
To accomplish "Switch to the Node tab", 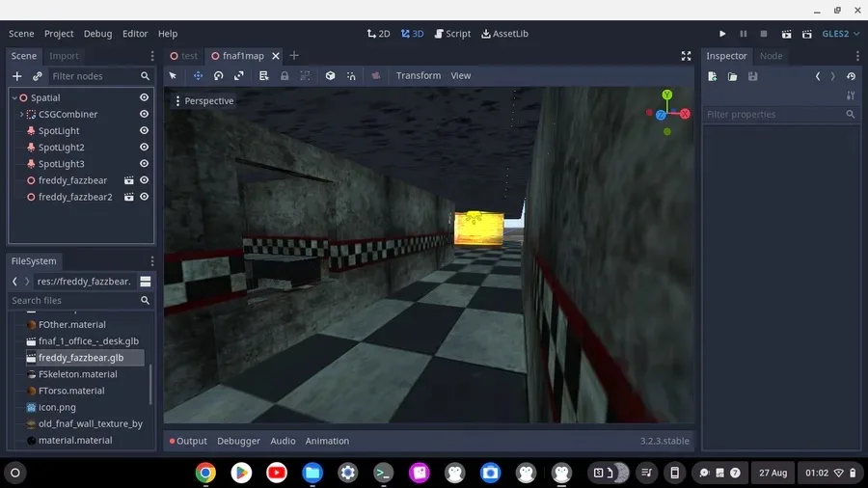I will click(772, 56).
